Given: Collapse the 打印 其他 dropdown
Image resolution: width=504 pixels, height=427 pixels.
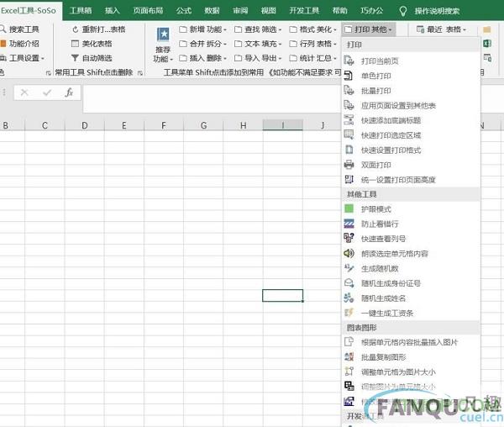Looking at the screenshot, I should pos(369,29).
